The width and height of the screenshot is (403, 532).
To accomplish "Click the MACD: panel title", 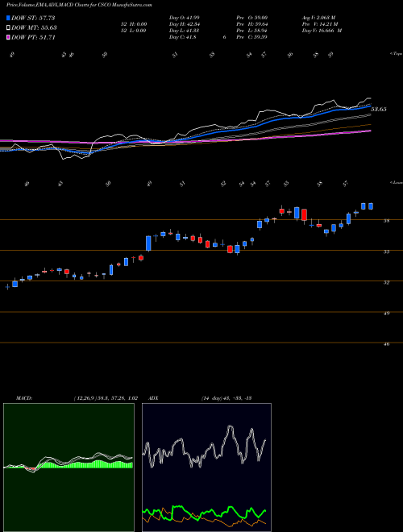I will click(24, 398).
